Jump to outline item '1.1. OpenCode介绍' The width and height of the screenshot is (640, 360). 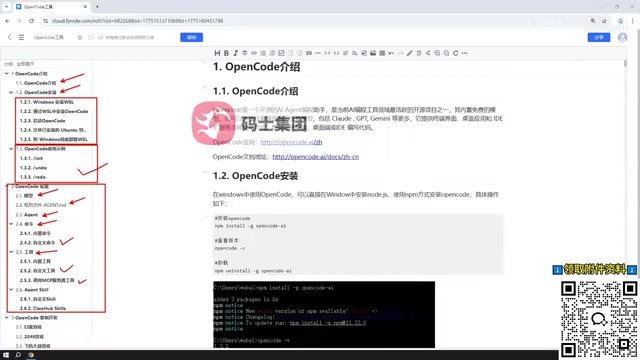[36, 83]
